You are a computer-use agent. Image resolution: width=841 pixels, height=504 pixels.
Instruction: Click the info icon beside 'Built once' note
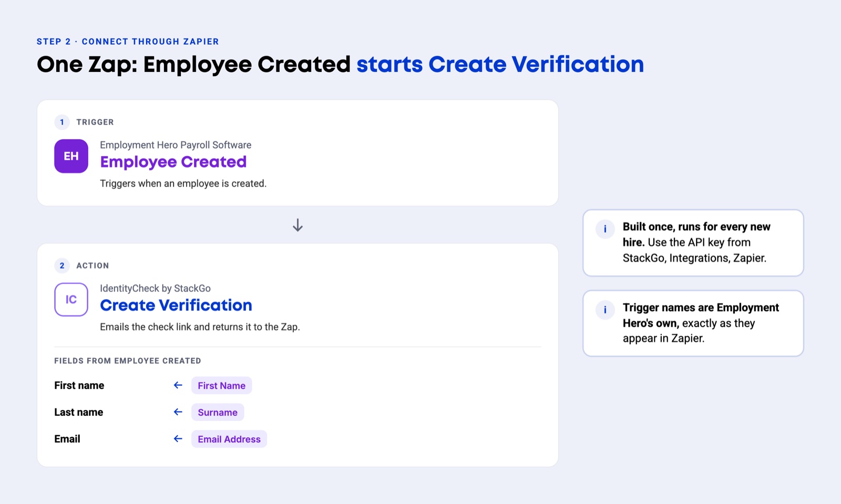[x=605, y=229]
